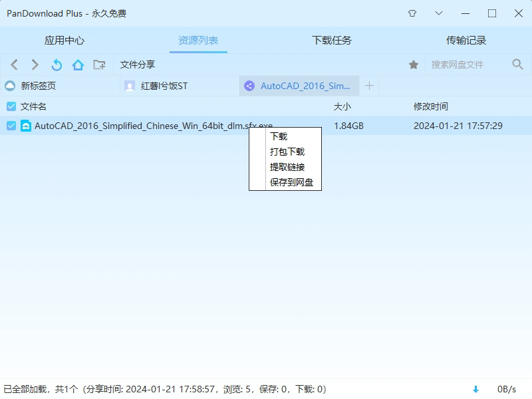Click the search magnifier icon
Screen dimensions: 532x399
pyautogui.click(x=517, y=65)
